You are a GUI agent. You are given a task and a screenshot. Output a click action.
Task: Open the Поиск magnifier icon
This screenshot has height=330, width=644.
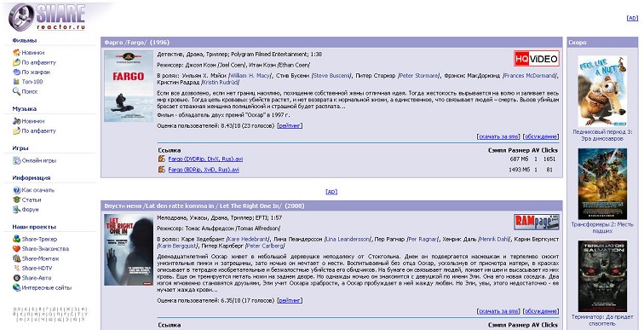point(16,91)
